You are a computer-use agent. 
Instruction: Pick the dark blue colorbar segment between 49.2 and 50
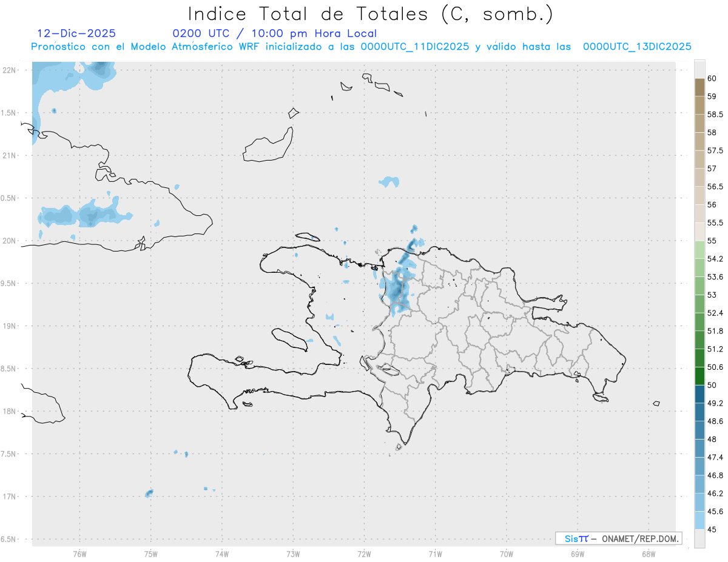(699, 394)
